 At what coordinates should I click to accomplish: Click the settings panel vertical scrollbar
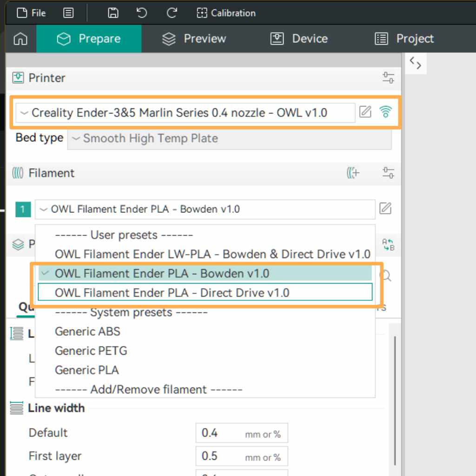coord(395,400)
